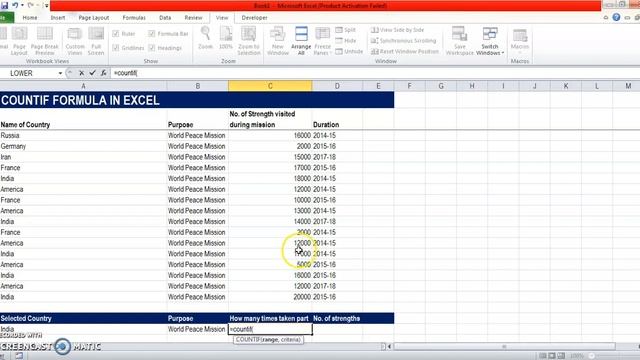Image resolution: width=640 pixels, height=360 pixels.
Task: Open a New Window
Action: click(278, 41)
